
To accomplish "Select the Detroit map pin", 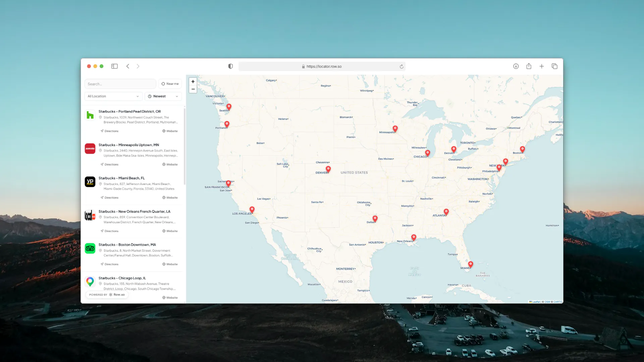I will point(453,149).
